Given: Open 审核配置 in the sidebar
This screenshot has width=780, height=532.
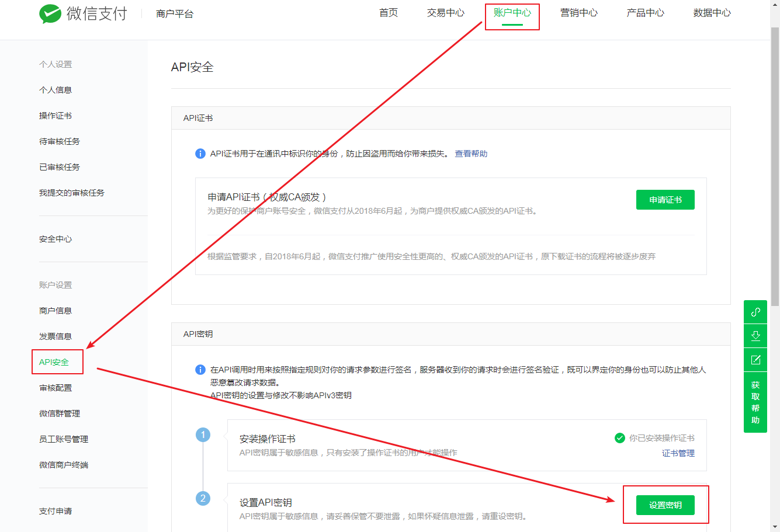Looking at the screenshot, I should [56, 388].
